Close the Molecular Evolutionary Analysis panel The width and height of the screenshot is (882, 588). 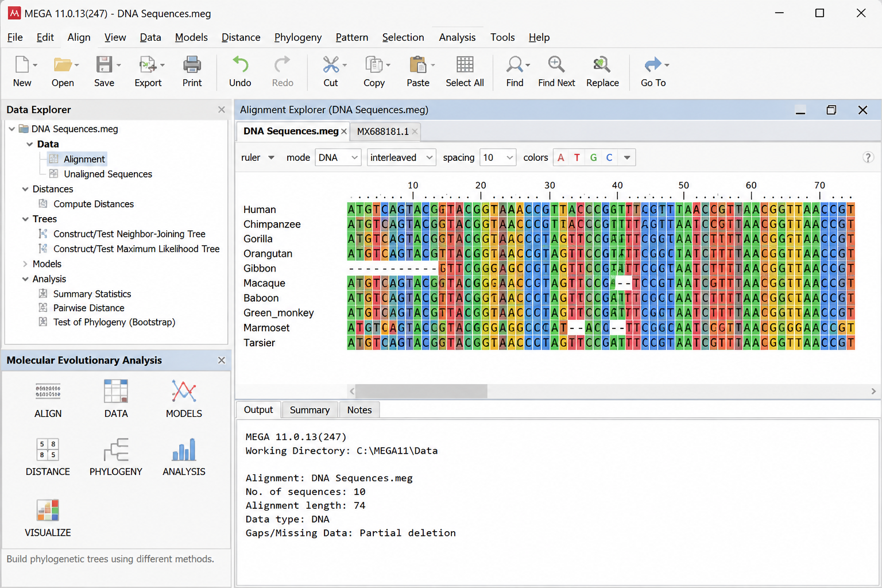pos(222,360)
